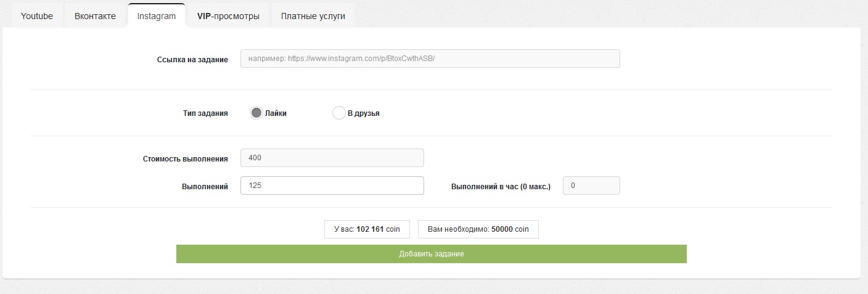Open the Вконтакте tab
The image size is (868, 294).
tap(95, 16)
